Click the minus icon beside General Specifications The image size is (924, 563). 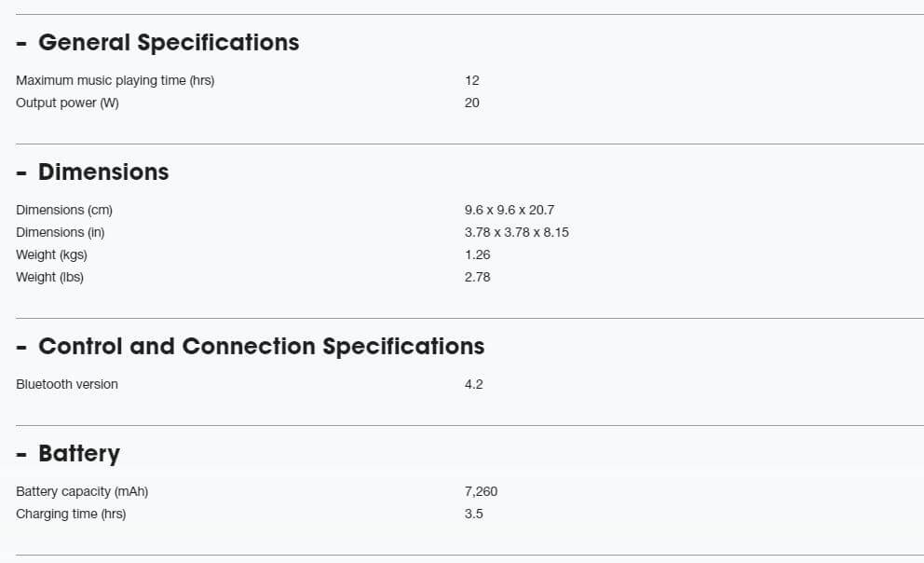tap(20, 45)
